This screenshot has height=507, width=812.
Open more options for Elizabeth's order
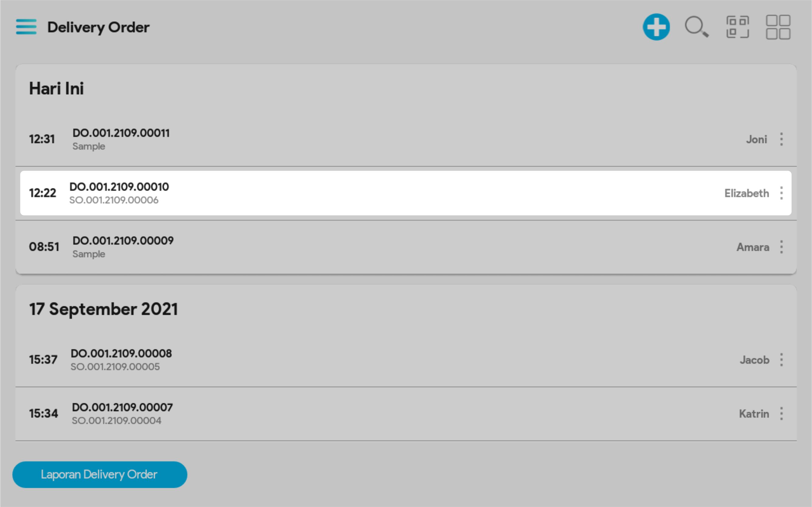pyautogui.click(x=782, y=193)
